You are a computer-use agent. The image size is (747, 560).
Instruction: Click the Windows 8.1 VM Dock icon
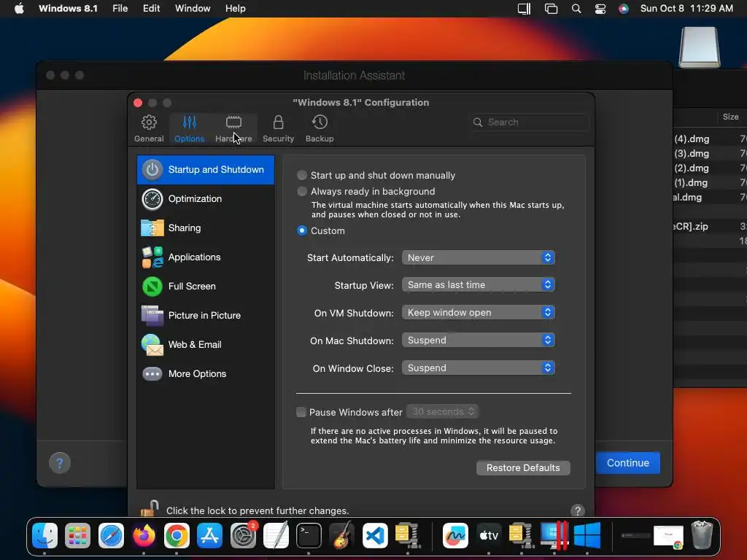click(x=587, y=536)
